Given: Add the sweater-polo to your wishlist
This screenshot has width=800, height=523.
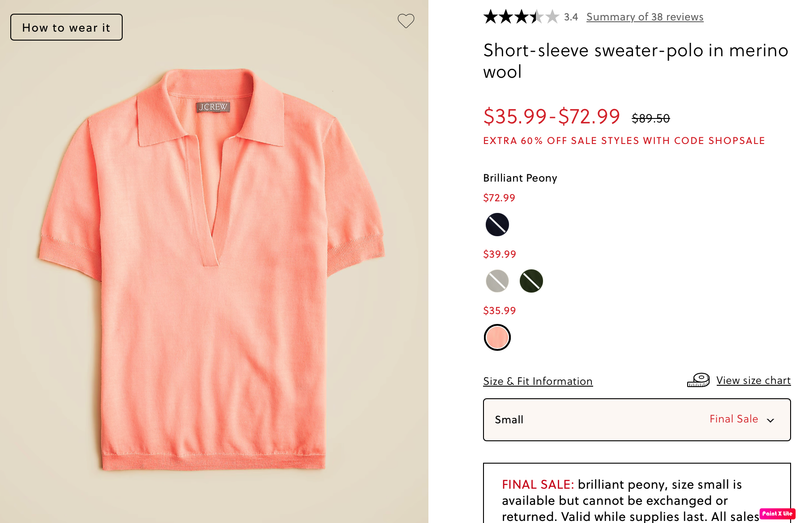Looking at the screenshot, I should tap(405, 21).
